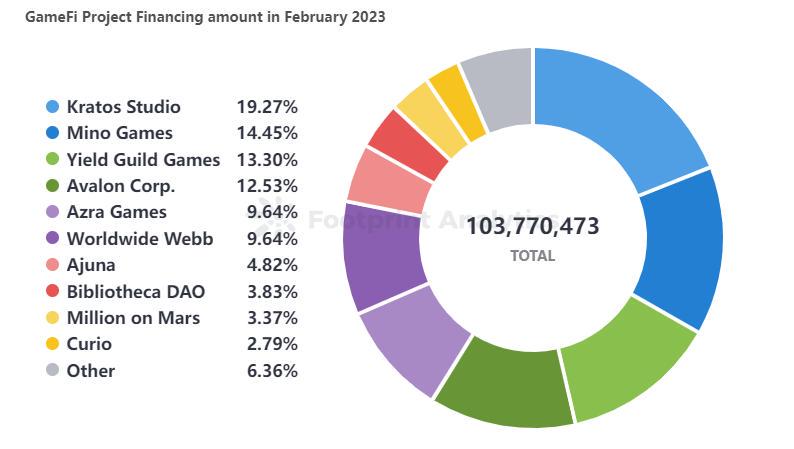Click the Curio legend color dot
The width and height of the screenshot is (794, 449).
[53, 344]
